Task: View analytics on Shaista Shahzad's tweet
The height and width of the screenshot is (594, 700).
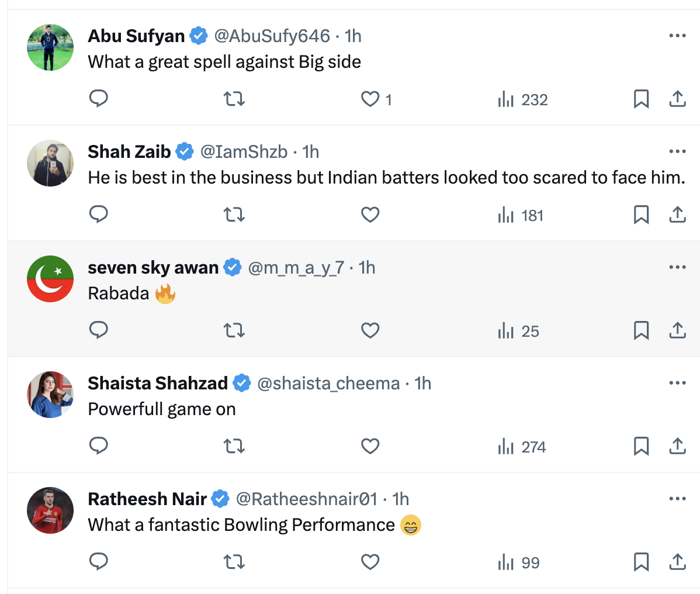Action: (522, 447)
